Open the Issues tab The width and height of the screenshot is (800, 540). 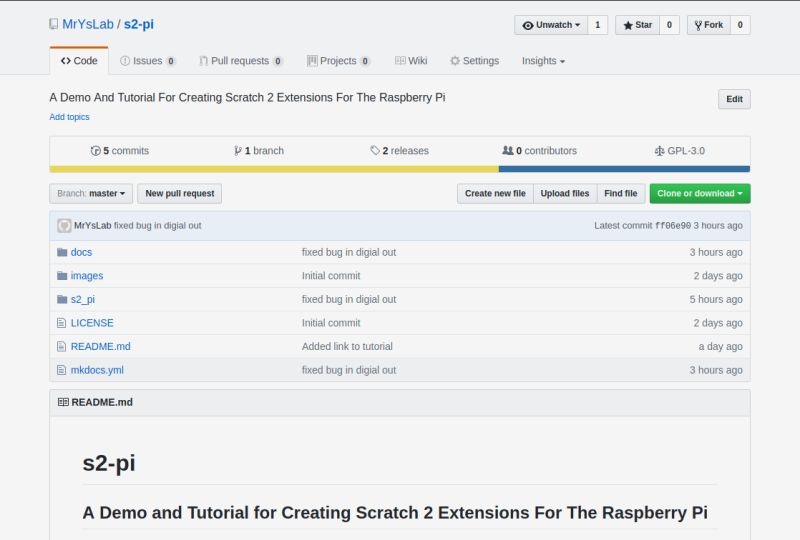point(148,61)
